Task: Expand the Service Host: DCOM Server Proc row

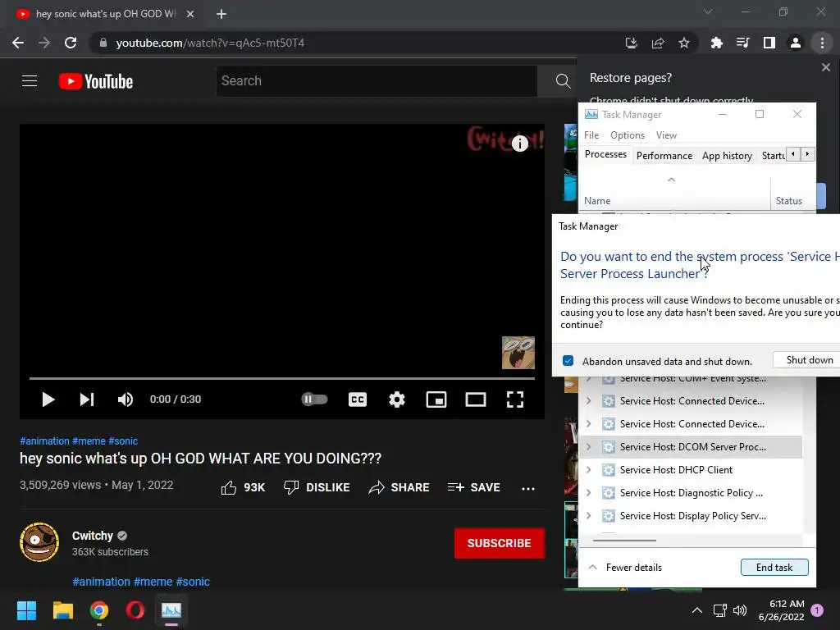Action: coord(589,447)
